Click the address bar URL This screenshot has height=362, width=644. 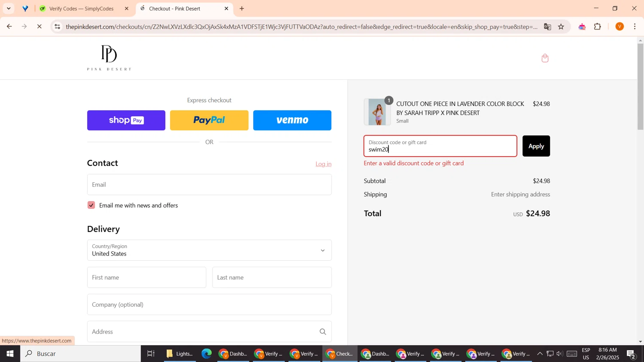pos(301,27)
